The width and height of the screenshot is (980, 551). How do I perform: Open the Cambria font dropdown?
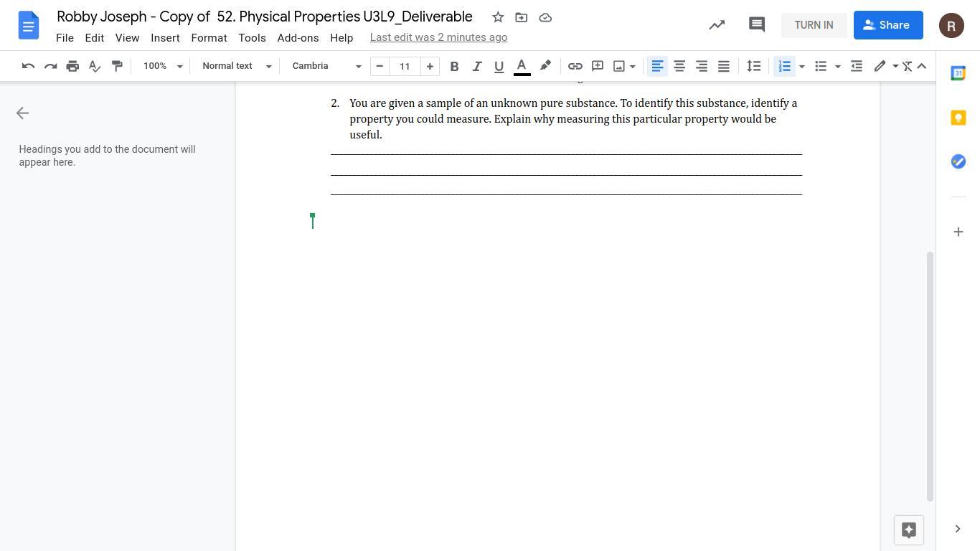pyautogui.click(x=326, y=66)
